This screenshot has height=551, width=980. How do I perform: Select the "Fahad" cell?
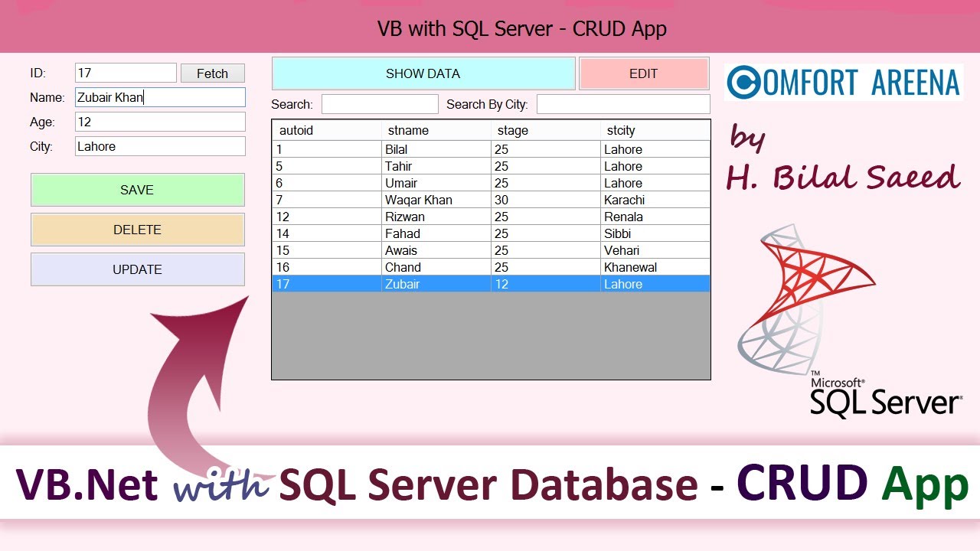(436, 233)
